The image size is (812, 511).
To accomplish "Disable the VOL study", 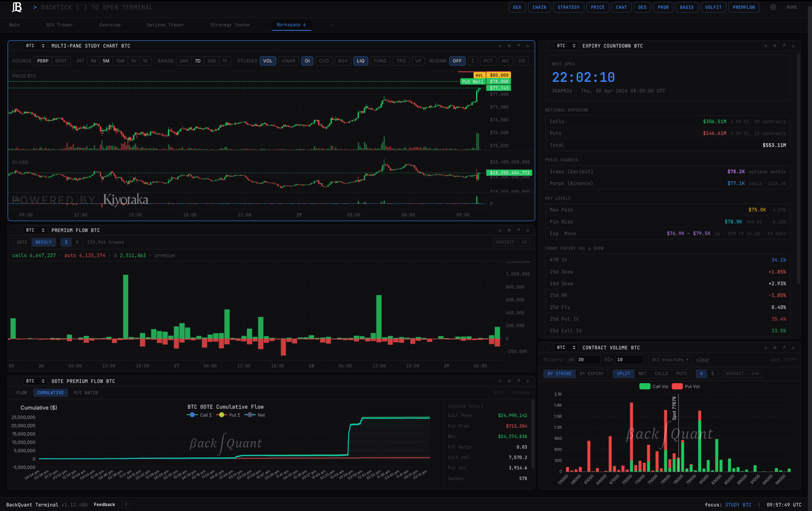I will [268, 61].
